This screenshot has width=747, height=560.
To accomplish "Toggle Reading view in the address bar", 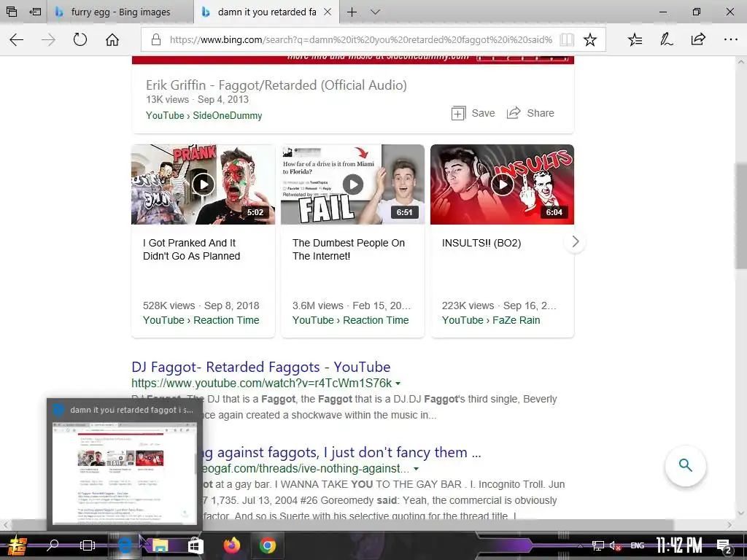I will pos(566,39).
